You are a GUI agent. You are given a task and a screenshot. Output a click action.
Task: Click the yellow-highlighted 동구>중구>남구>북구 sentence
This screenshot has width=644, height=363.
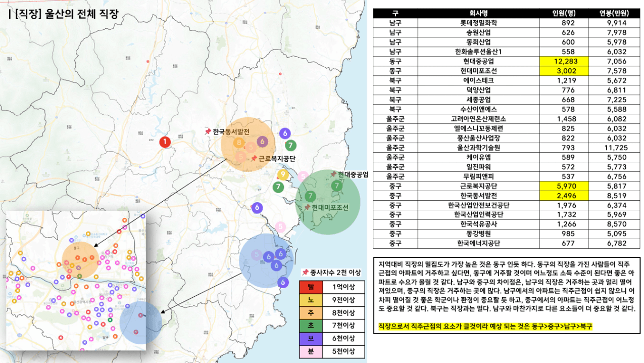(485, 327)
